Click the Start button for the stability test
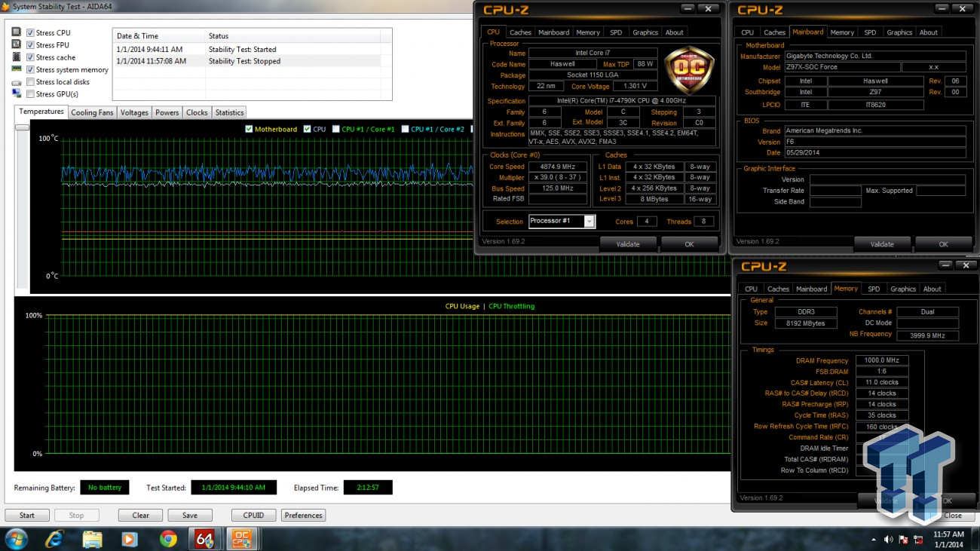Screen dimensions: 980x551 click(x=27, y=516)
